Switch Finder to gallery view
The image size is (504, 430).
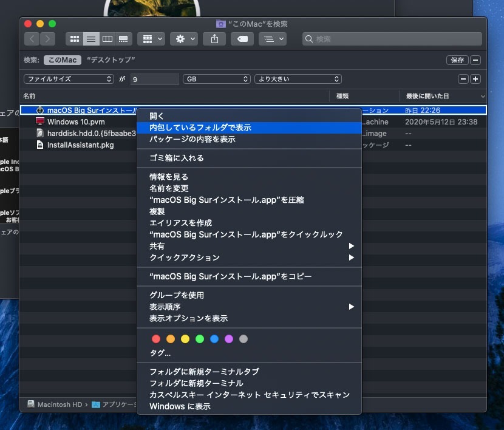point(123,39)
